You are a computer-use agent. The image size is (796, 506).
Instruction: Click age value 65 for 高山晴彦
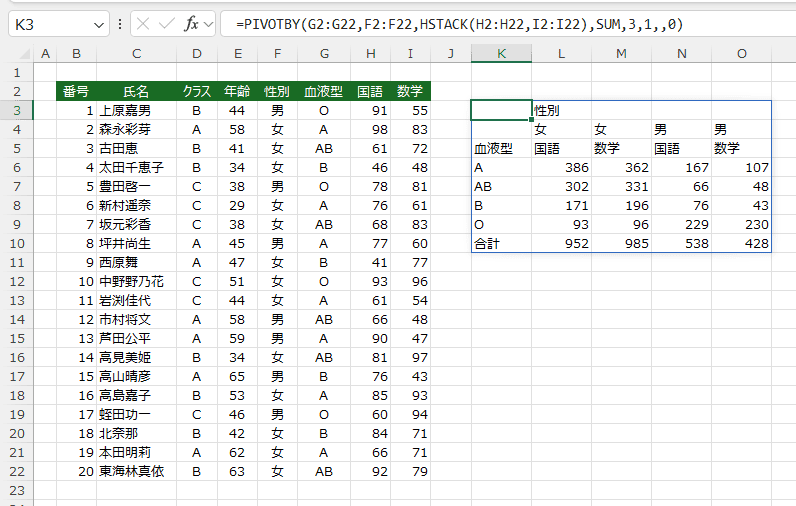tap(237, 376)
